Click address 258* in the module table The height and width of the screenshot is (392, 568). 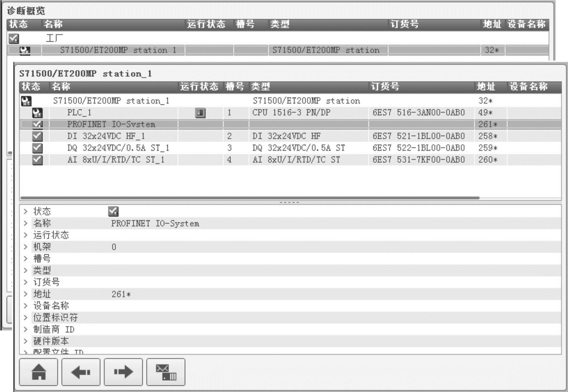click(x=488, y=136)
